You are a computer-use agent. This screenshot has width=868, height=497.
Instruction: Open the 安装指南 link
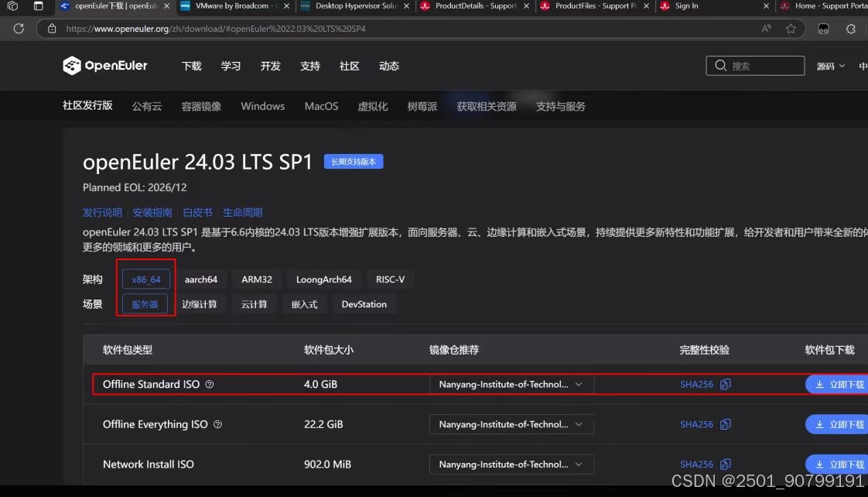[x=152, y=212]
